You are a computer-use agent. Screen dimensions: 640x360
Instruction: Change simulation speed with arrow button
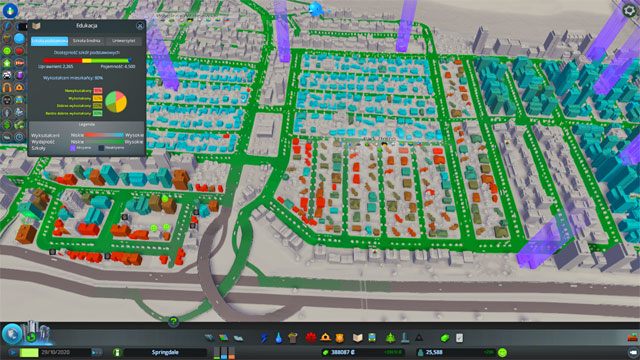pos(97,352)
